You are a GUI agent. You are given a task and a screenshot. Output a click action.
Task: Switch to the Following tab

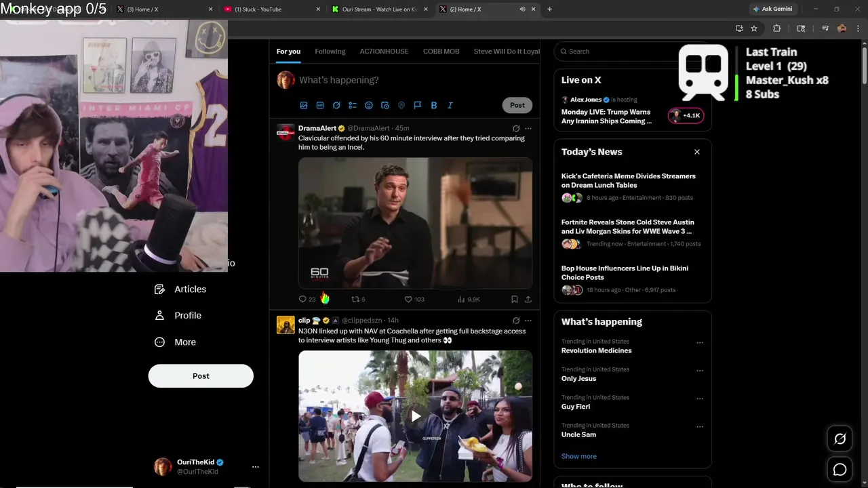(330, 52)
